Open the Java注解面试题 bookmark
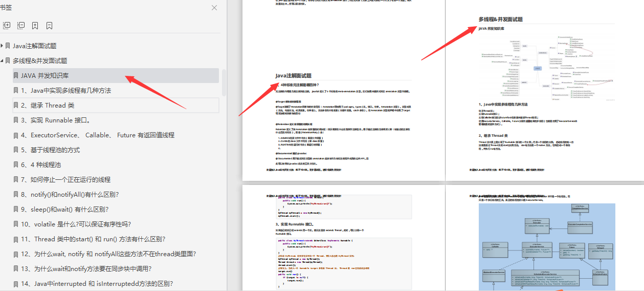644x291 pixels. click(35, 46)
